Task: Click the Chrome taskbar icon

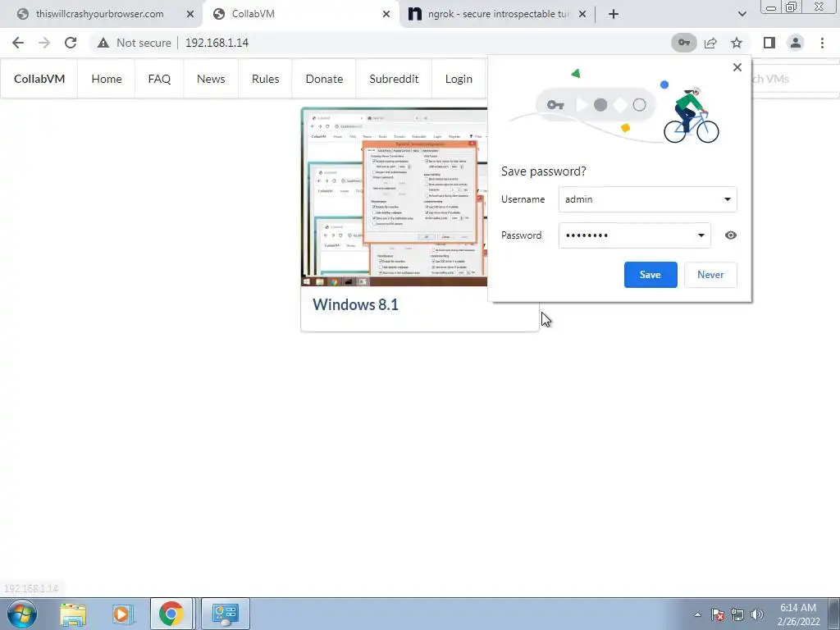Action: pyautogui.click(x=171, y=614)
